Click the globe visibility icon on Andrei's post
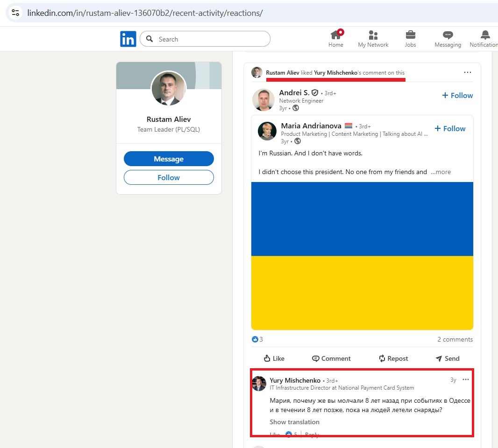The height and width of the screenshot is (448, 498). [x=295, y=107]
